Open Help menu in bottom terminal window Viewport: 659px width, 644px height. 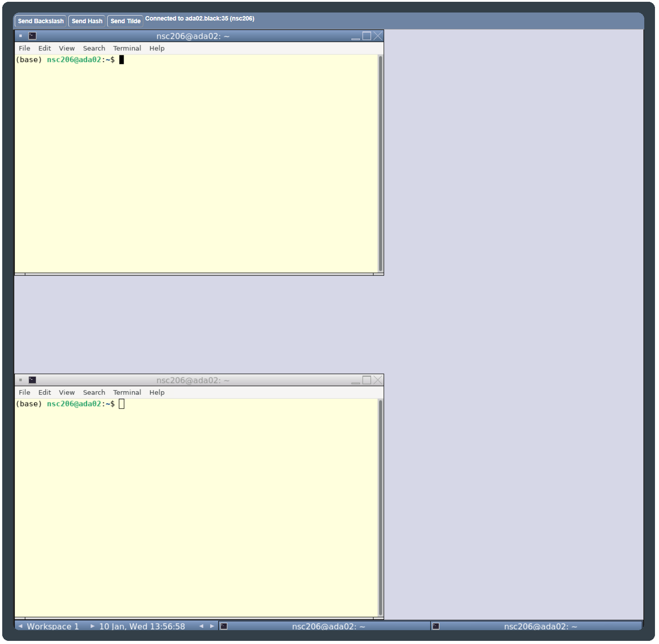[157, 393]
